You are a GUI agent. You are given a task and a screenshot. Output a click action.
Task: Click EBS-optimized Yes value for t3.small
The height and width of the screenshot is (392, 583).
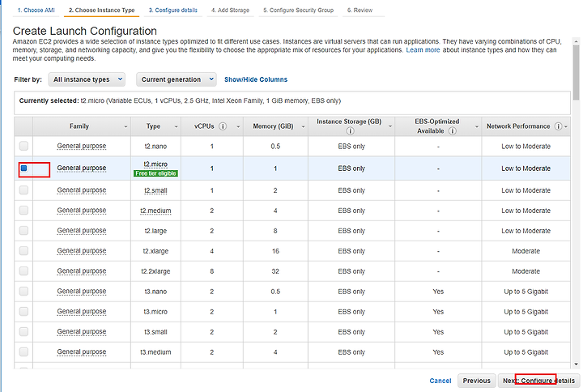(438, 332)
